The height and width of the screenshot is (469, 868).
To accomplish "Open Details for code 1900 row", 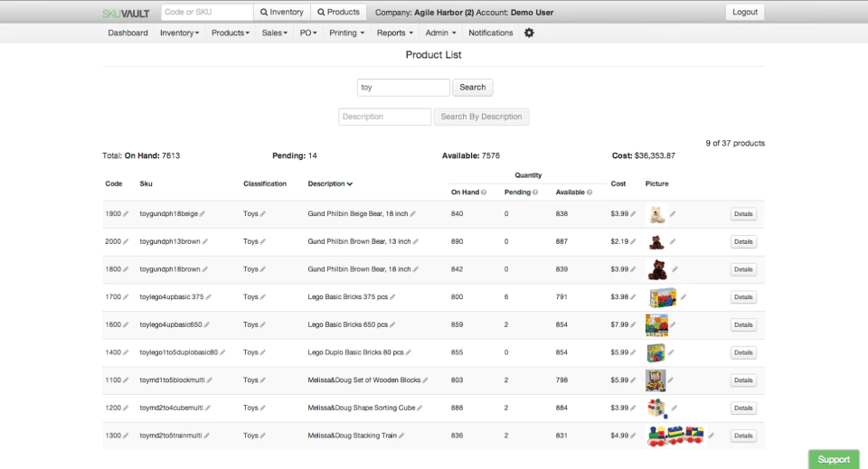I will tap(743, 214).
